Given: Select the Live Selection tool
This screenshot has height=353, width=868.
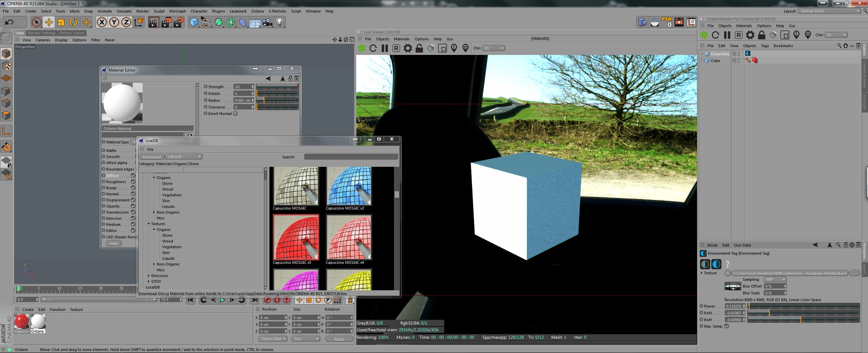Looking at the screenshot, I should click(x=36, y=22).
